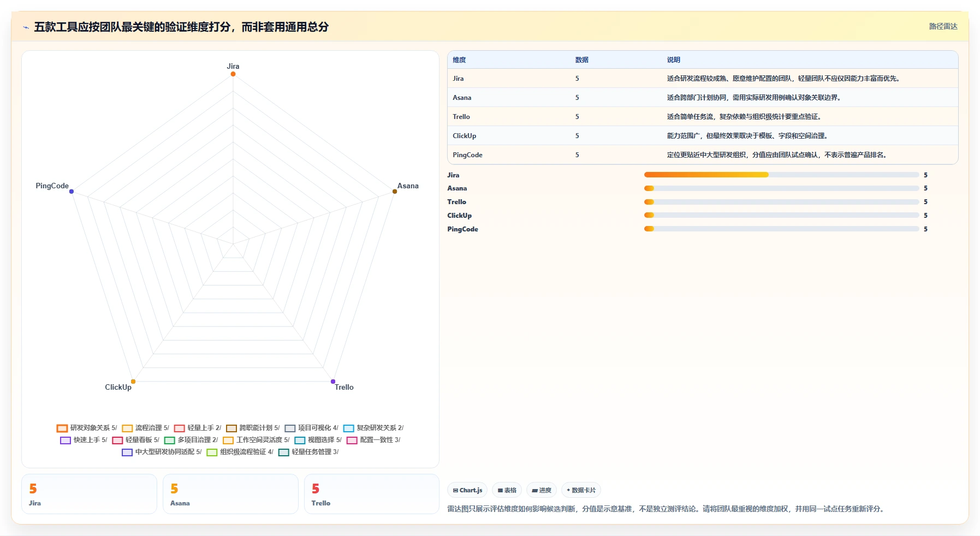This screenshot has height=536, width=980.
Task: Click the 说明 column header
Action: (673, 60)
